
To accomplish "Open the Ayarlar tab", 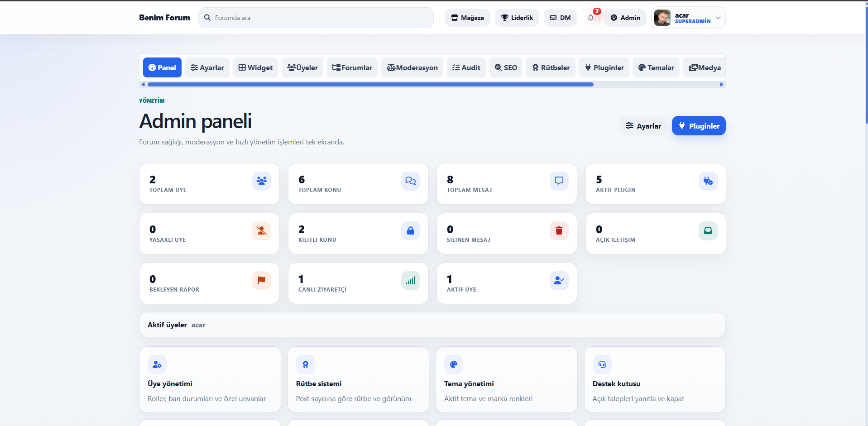I will [207, 67].
